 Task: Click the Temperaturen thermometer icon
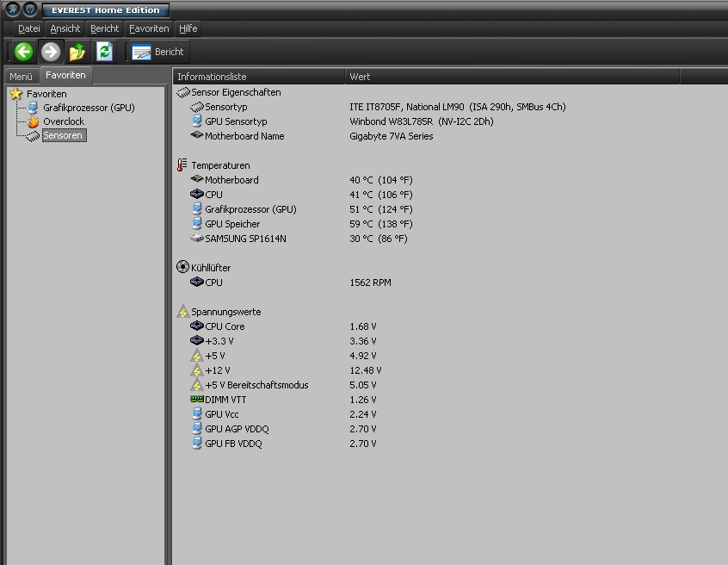(x=182, y=165)
